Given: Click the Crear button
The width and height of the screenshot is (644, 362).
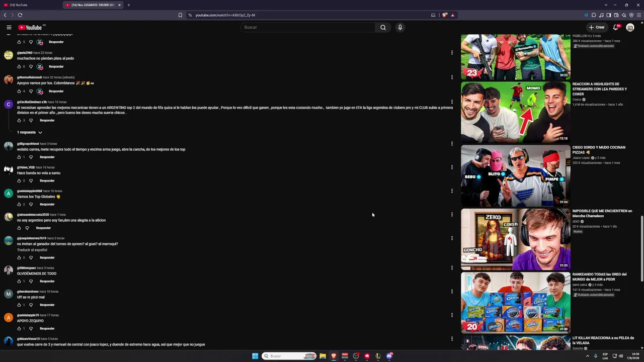Looking at the screenshot, I should [x=597, y=27].
